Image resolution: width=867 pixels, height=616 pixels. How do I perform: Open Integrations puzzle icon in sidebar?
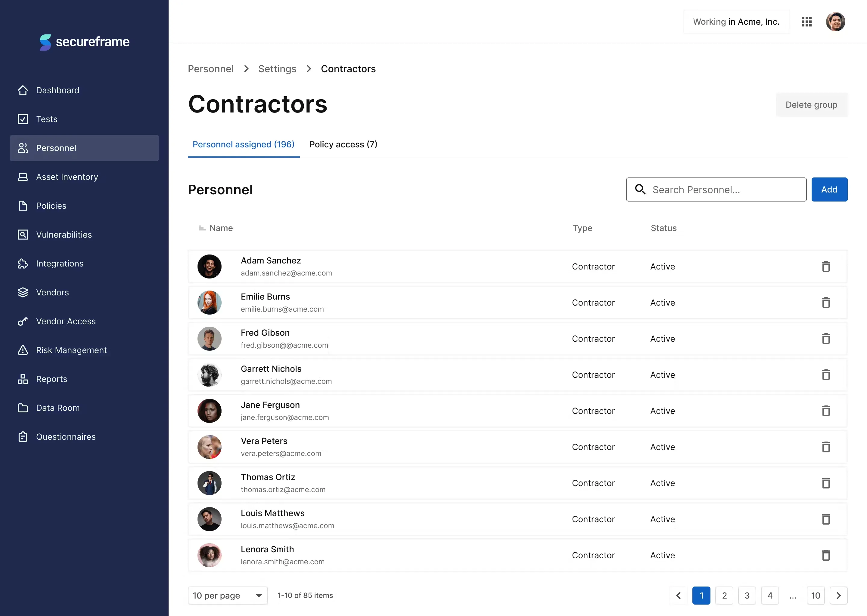[x=23, y=263]
